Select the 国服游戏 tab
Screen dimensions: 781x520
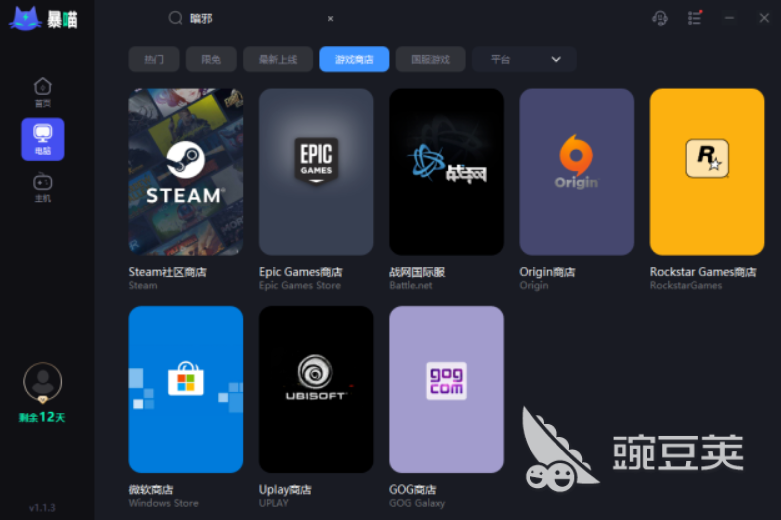click(x=430, y=59)
